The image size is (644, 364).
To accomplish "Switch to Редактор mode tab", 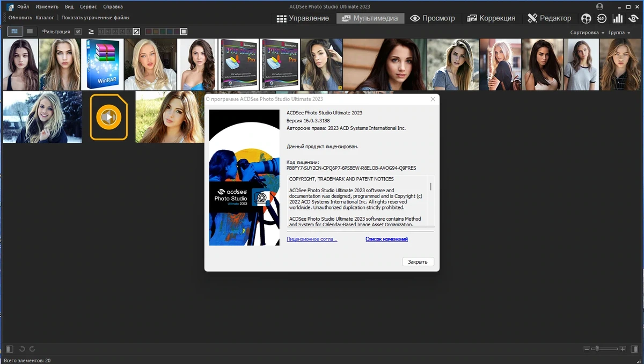I will [x=550, y=18].
